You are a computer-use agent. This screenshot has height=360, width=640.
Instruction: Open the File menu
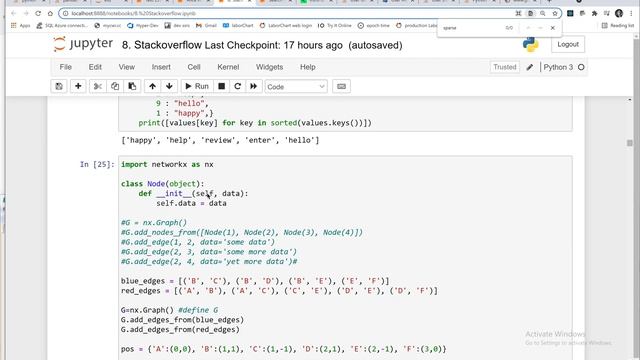(65, 67)
